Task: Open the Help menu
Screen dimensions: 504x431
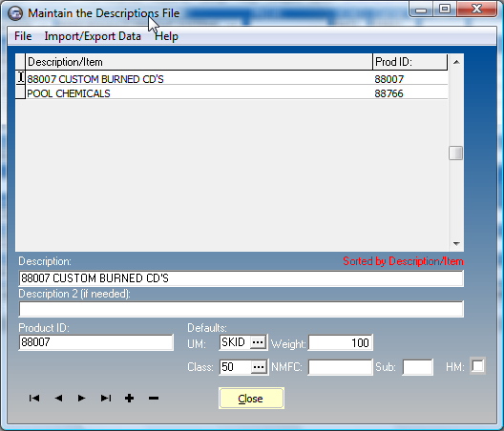Action: click(x=166, y=36)
